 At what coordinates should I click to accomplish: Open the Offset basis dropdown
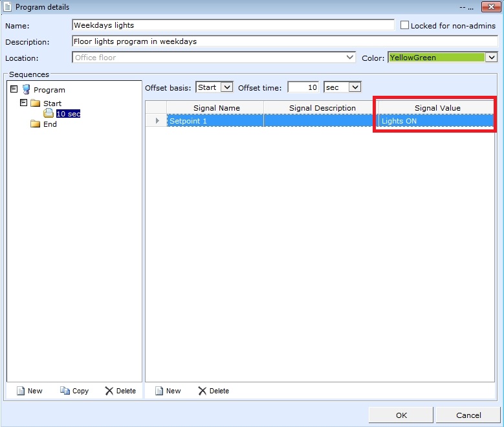coord(226,87)
